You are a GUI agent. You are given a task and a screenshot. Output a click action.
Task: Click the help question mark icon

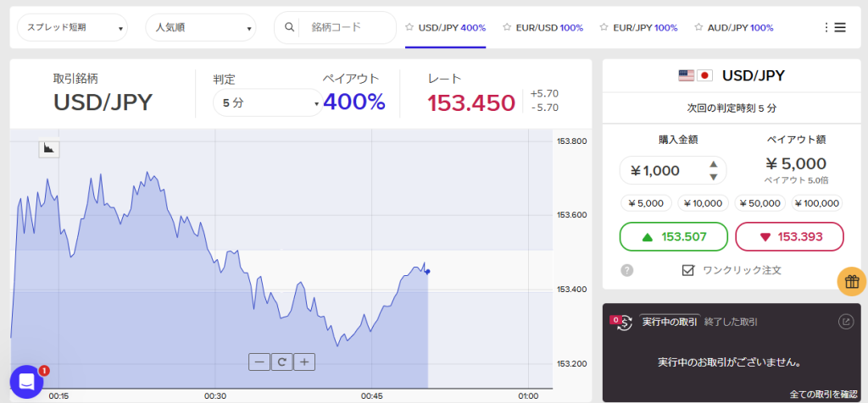(x=627, y=270)
